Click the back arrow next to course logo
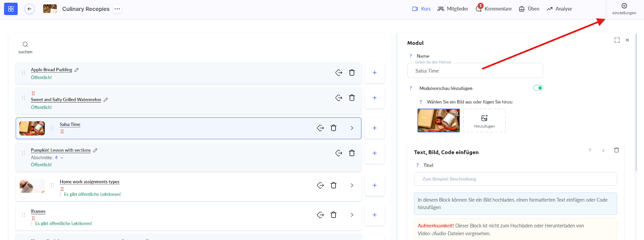 click(29, 9)
